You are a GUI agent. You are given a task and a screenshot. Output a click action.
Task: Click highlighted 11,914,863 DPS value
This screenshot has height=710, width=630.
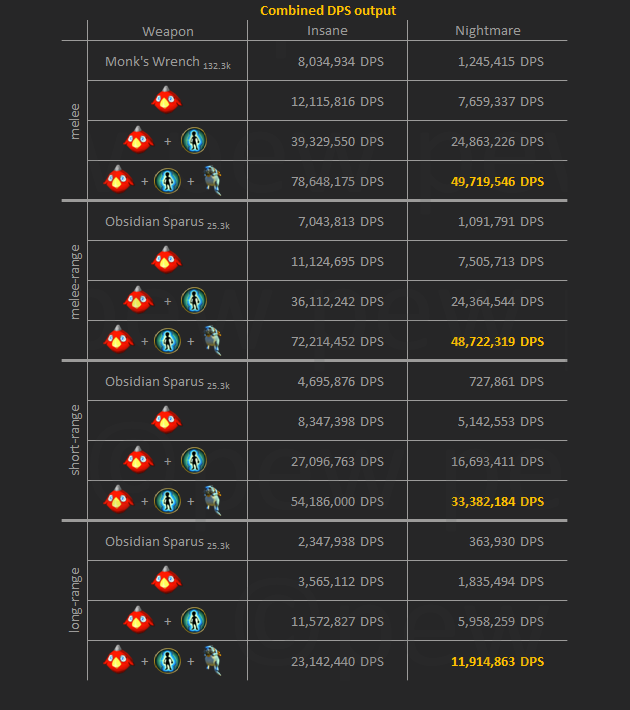[498, 661]
